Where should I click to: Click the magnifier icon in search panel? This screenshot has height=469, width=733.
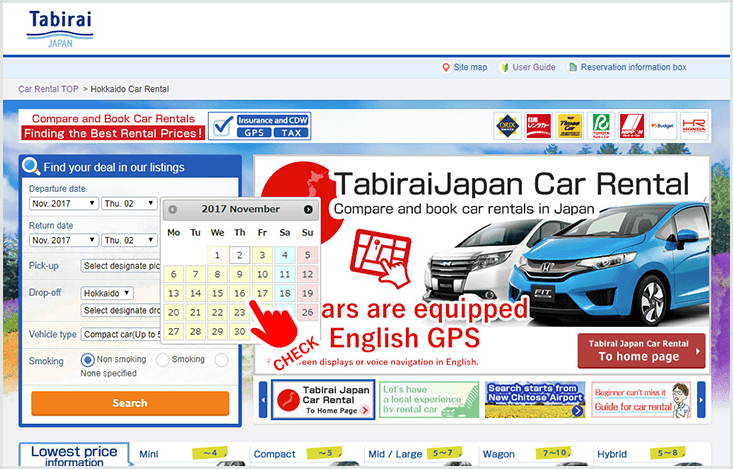click(31, 166)
